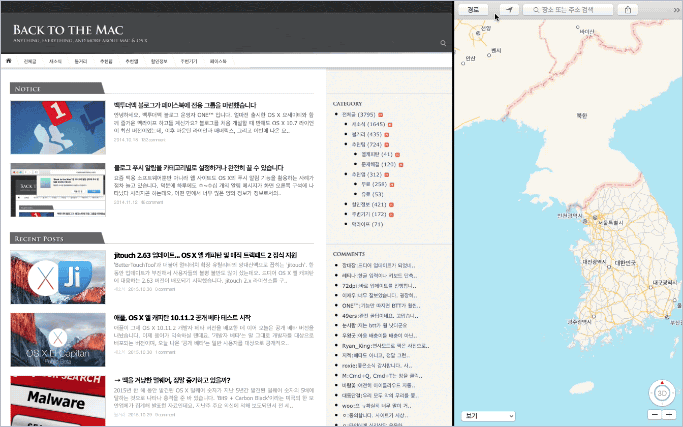
Task: Open the 페이스북 item in blog navigation
Action: click(218, 61)
